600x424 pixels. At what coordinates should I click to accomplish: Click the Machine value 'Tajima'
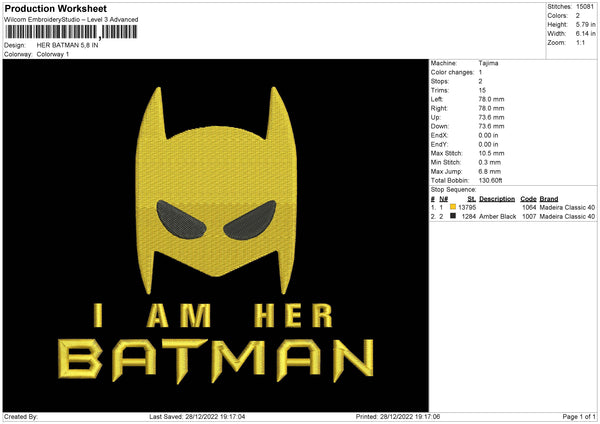click(488, 63)
